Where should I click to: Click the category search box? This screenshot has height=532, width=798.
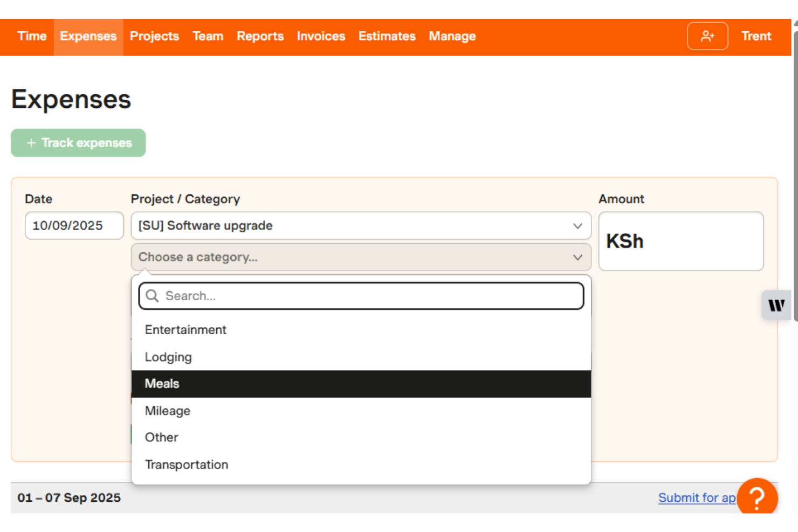[x=361, y=295]
